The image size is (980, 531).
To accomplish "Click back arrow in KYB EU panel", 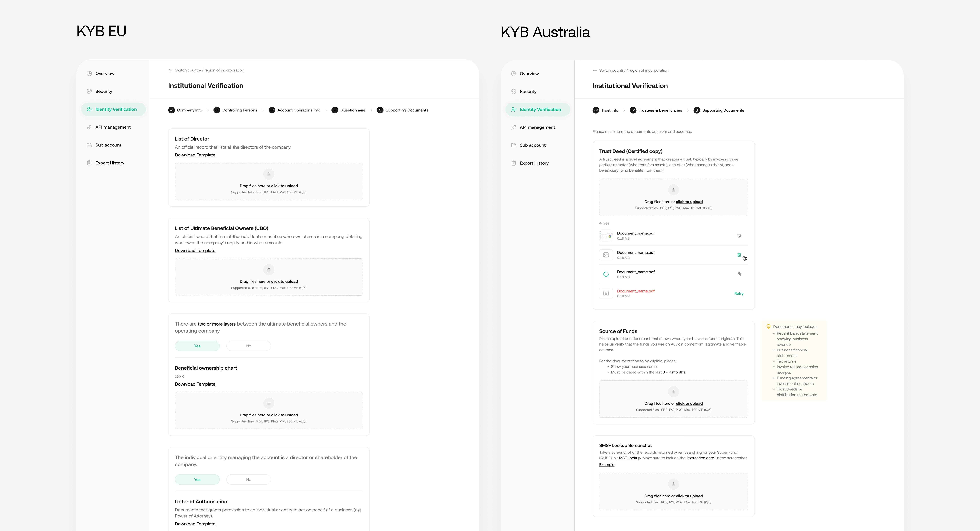I will point(170,70).
